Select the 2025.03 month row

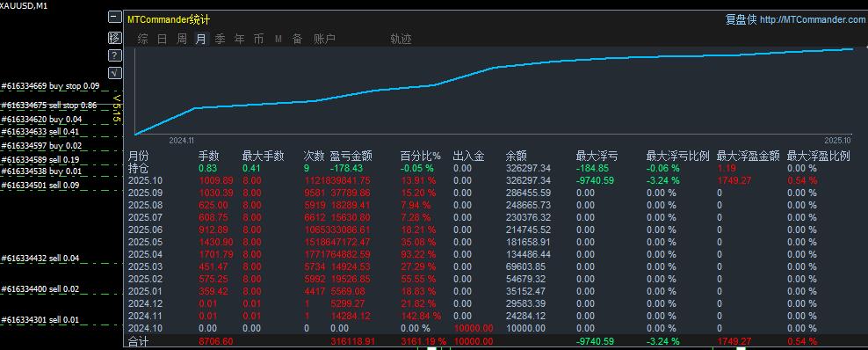495,266
